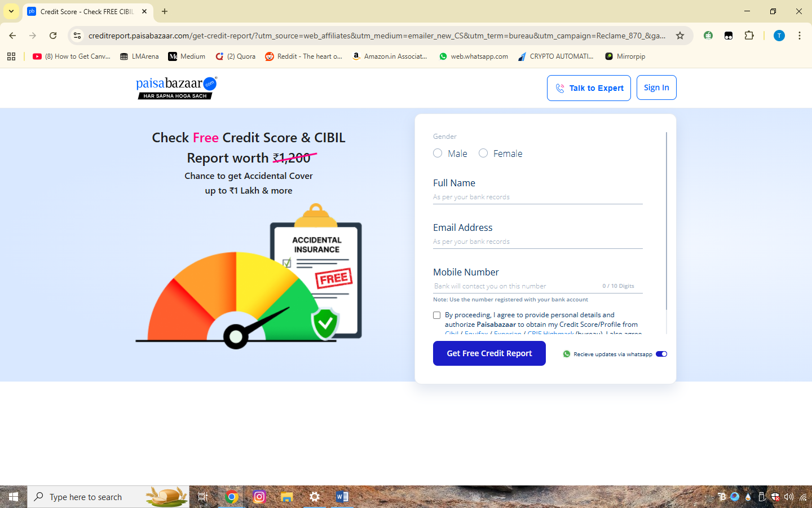Open the Reddit bookmark

click(x=303, y=56)
